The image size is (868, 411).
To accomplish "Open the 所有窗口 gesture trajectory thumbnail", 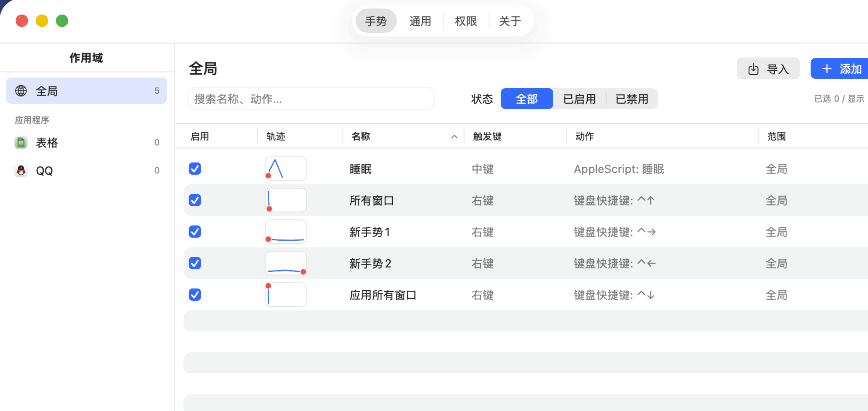I will point(286,200).
